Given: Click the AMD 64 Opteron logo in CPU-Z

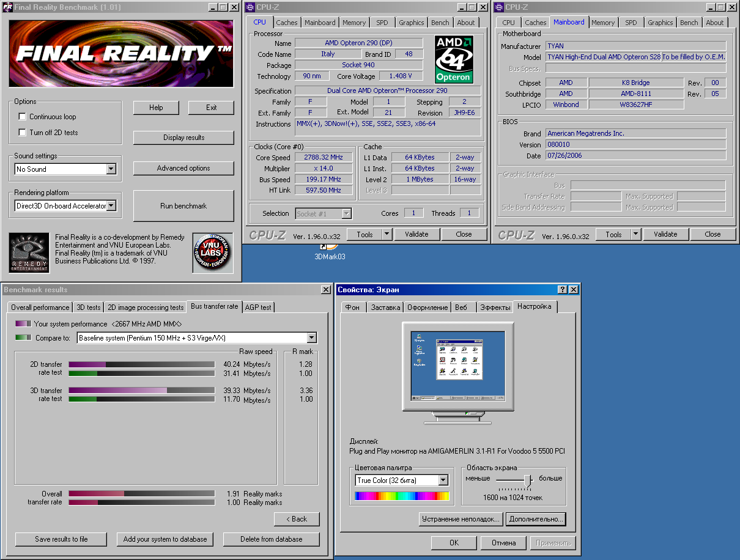Looking at the screenshot, I should coord(453,59).
